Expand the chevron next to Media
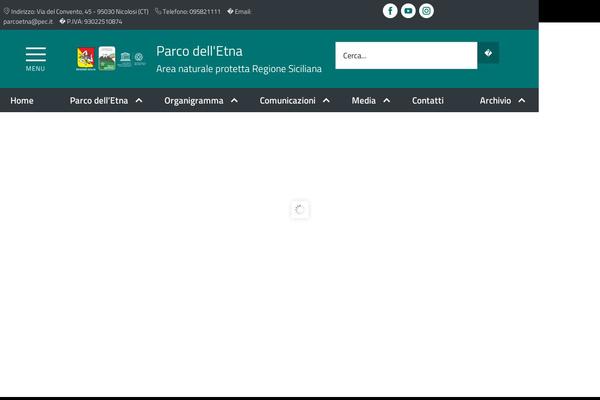The image size is (600, 400). 387,100
